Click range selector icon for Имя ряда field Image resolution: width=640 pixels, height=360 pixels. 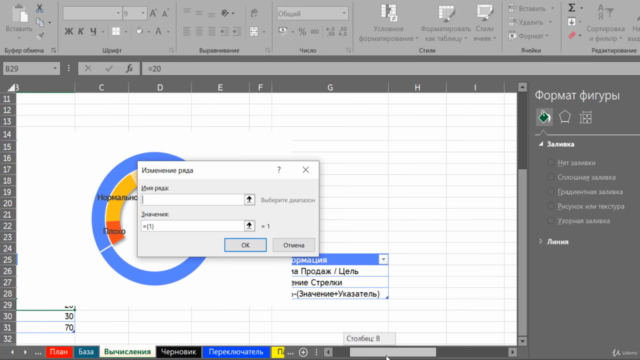249,200
